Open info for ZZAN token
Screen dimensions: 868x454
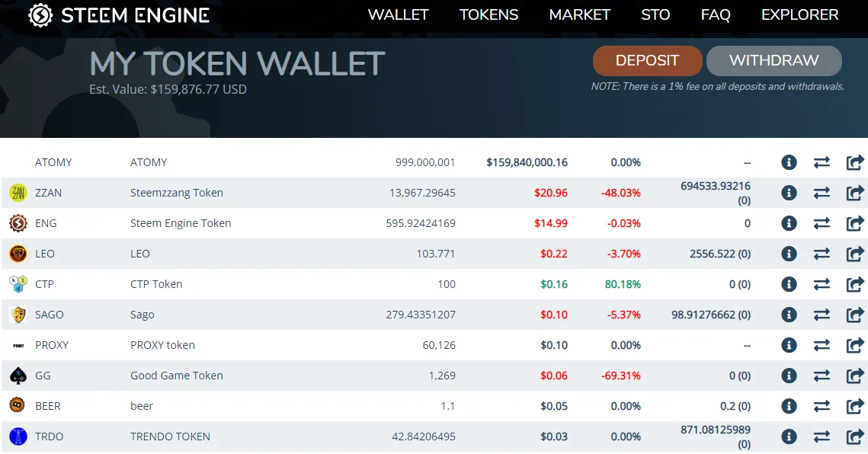(x=789, y=193)
